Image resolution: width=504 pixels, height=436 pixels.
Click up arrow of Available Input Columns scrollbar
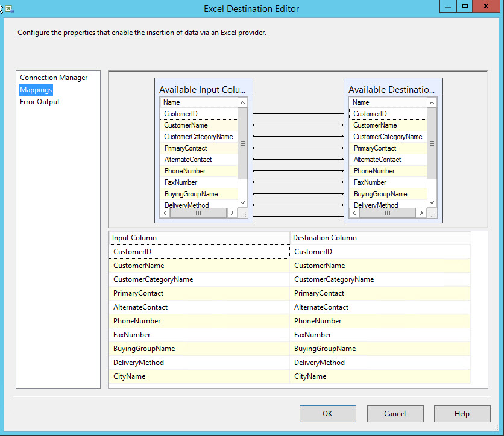click(x=243, y=103)
